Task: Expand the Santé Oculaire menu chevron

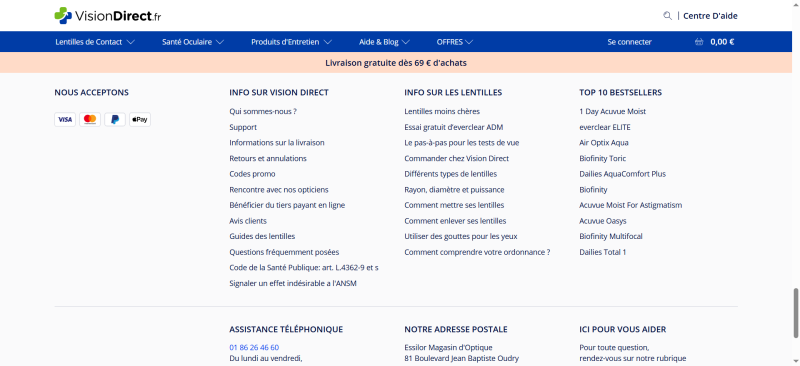Action: click(220, 42)
